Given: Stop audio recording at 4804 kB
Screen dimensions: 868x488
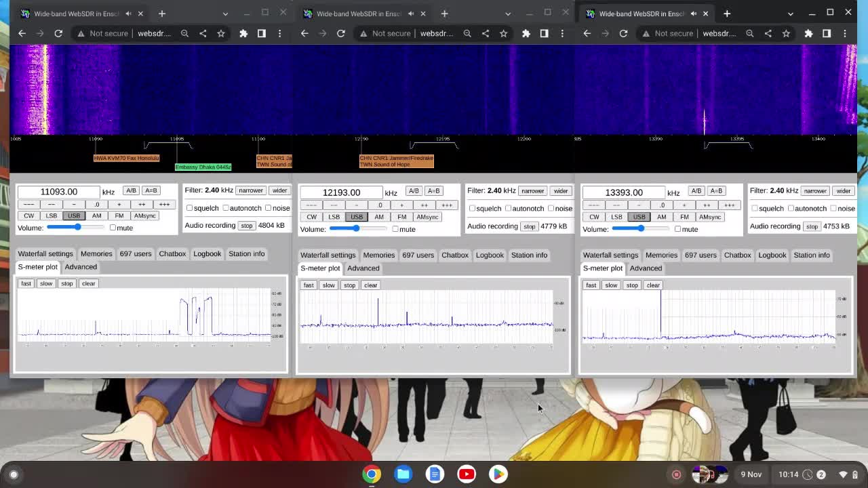Looking at the screenshot, I should click(246, 225).
